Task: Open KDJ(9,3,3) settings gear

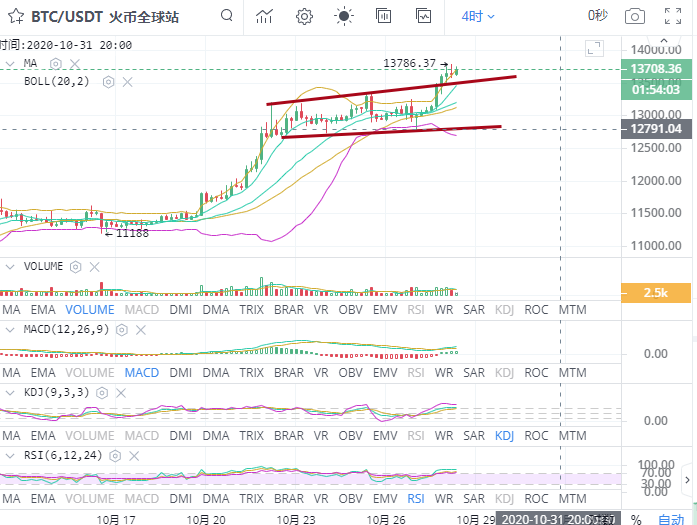Action: 102,393
